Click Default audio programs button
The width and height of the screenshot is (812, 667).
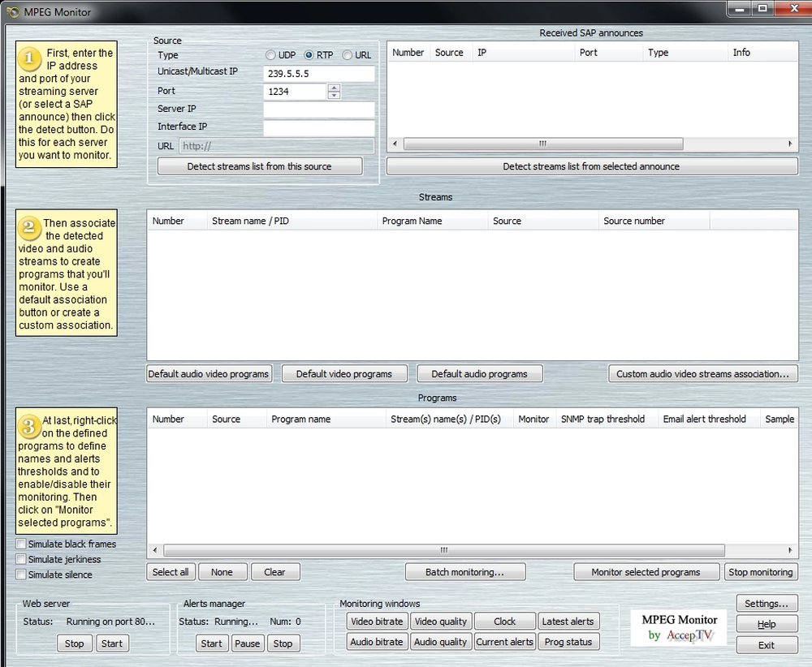coord(480,373)
